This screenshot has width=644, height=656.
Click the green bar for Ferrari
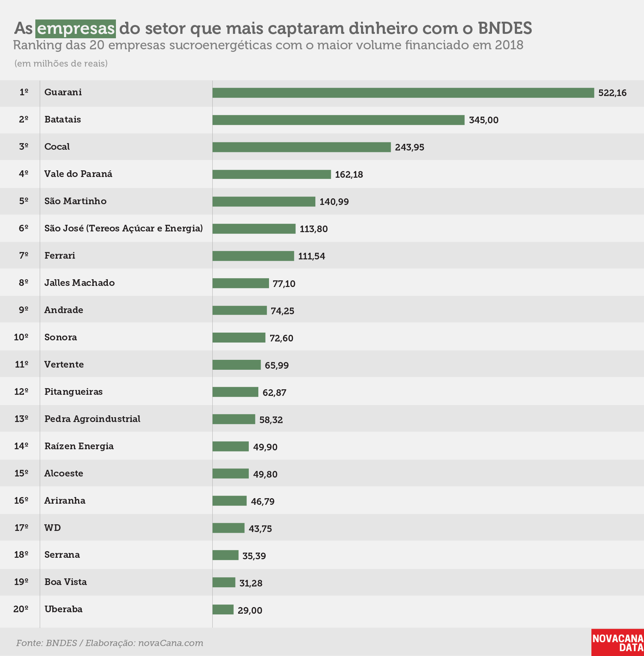pos(253,256)
